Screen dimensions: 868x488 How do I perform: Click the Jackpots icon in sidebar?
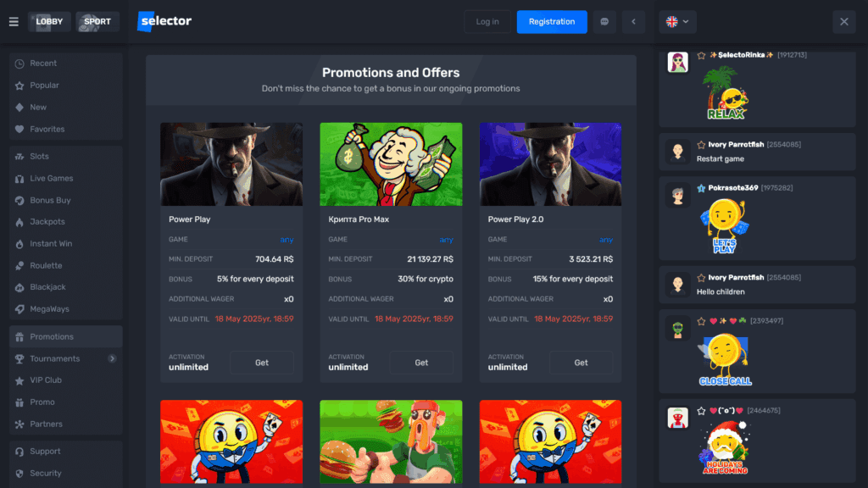point(19,222)
